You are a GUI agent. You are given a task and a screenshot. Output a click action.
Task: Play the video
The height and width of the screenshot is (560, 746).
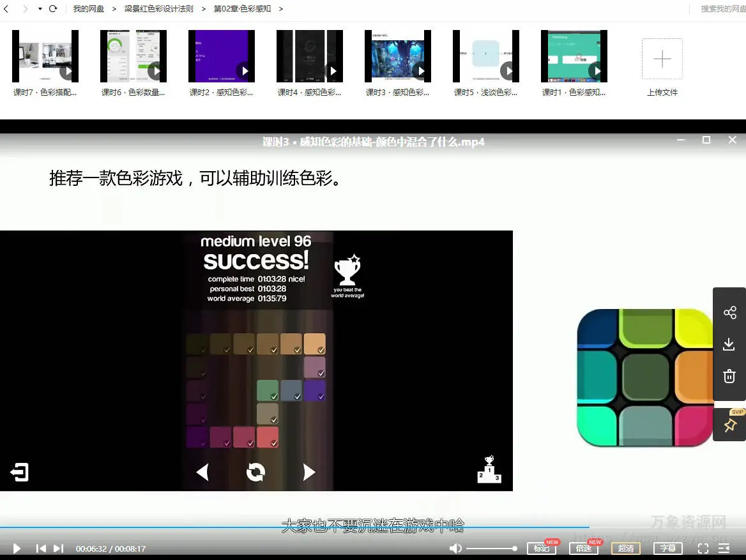[x=17, y=549]
